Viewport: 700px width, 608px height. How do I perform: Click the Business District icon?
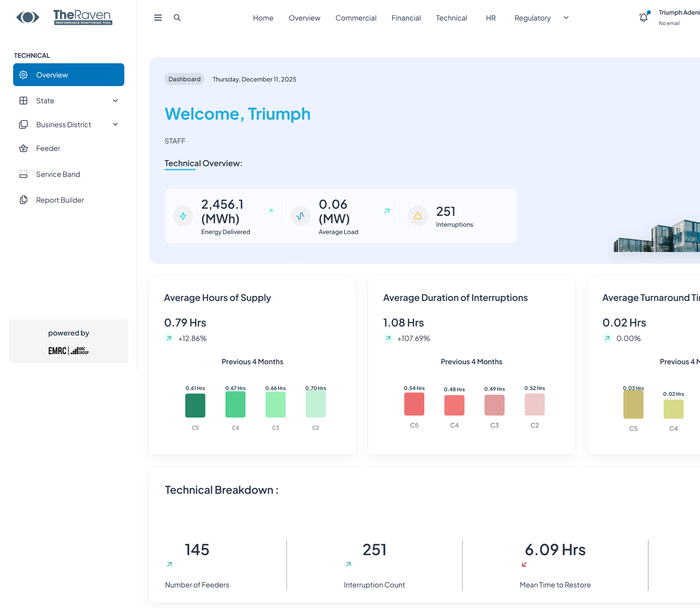(24, 125)
